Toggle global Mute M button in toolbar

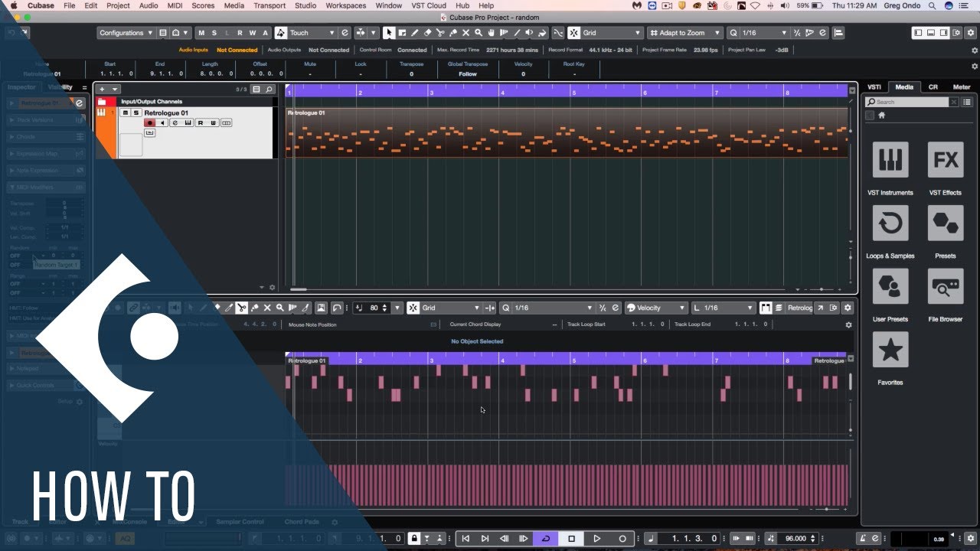201,33
